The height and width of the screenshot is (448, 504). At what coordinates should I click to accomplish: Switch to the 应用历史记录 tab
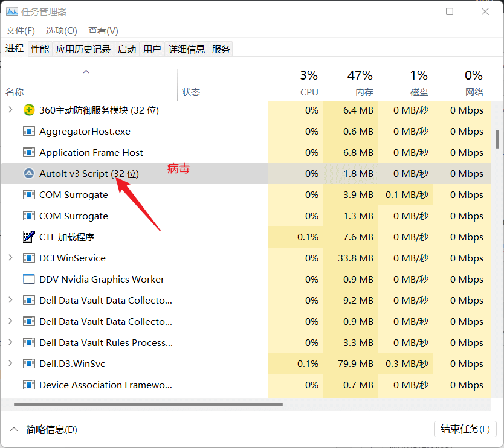(x=83, y=49)
